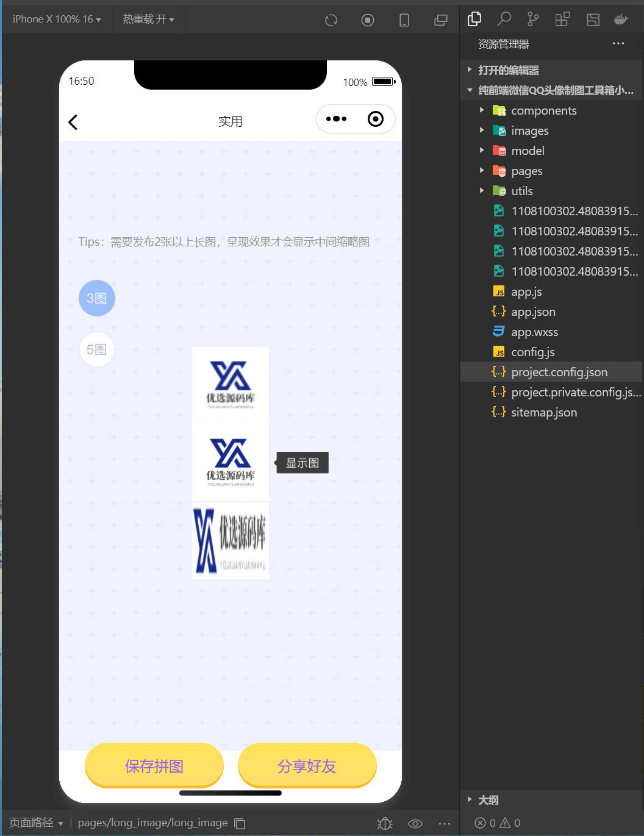
Task: Click the stop record icon in simulator toolbar
Action: [368, 20]
